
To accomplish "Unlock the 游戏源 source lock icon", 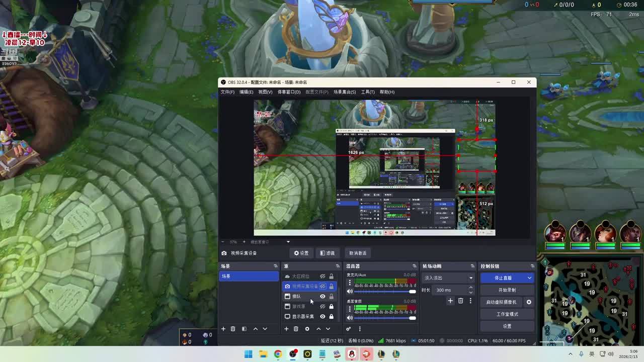I will pos(331,307).
